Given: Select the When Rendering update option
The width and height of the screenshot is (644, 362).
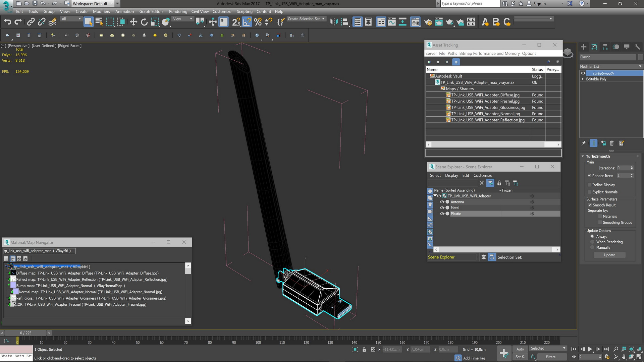Looking at the screenshot, I should click(592, 242).
